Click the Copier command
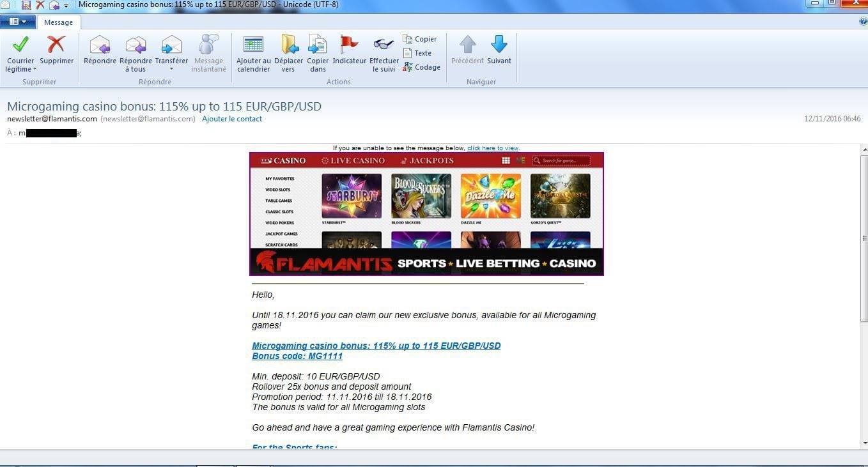 pyautogui.click(x=420, y=39)
